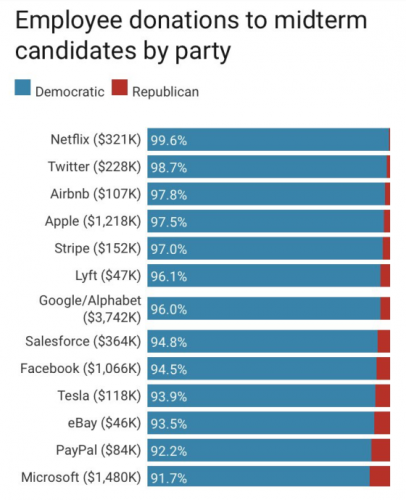Image resolution: width=406 pixels, height=500 pixels.
Task: Click the chart title text
Action: (191, 35)
